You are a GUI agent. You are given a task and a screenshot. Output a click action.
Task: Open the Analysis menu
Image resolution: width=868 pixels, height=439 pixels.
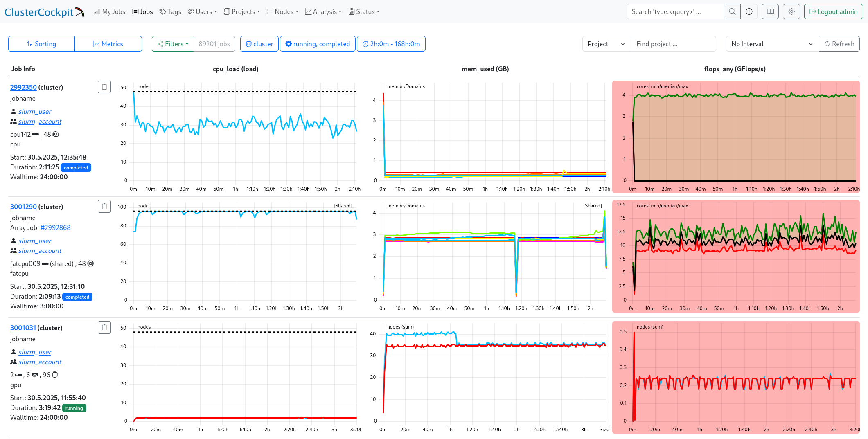click(323, 11)
